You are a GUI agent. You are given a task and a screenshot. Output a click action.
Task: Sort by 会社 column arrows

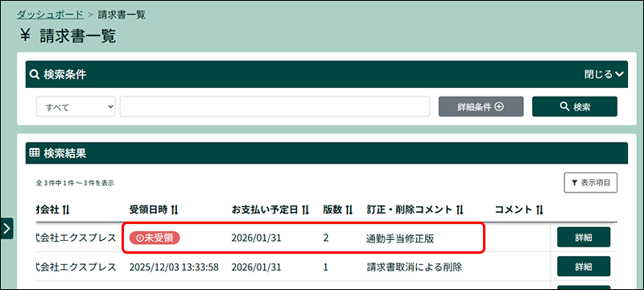pyautogui.click(x=66, y=210)
